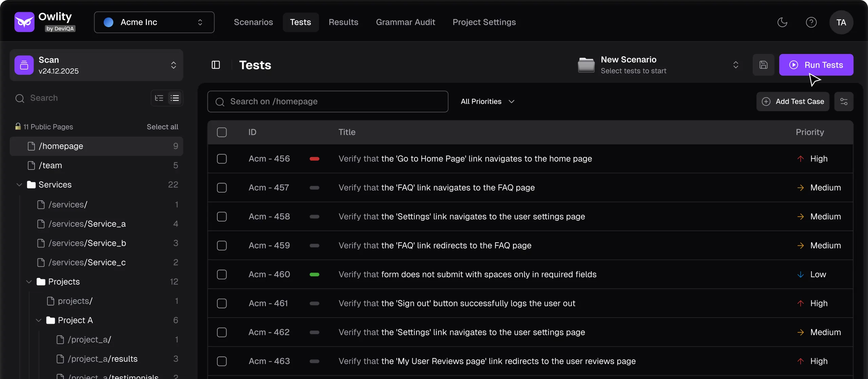868x379 pixels.
Task: Toggle dark mode moon icon
Action: point(782,22)
